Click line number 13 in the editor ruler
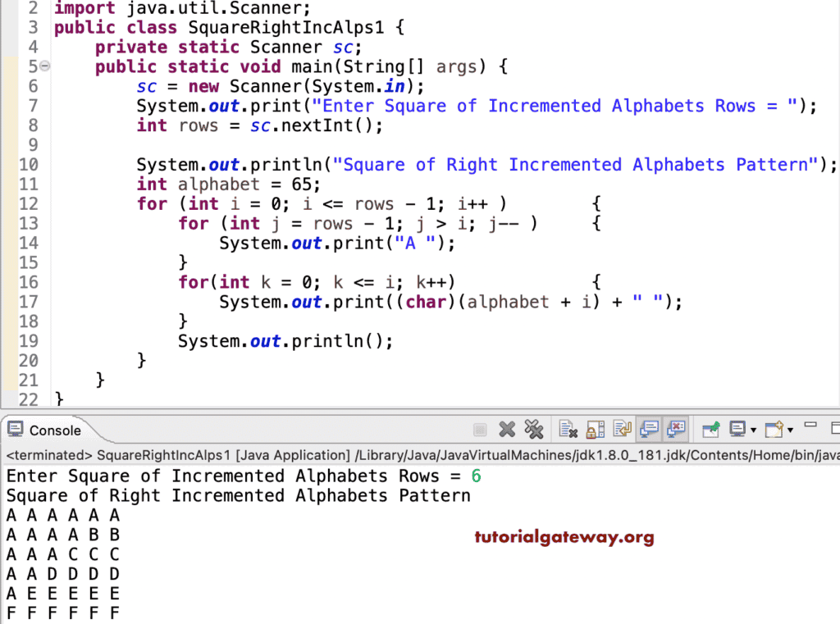The height and width of the screenshot is (624, 840). (x=29, y=223)
